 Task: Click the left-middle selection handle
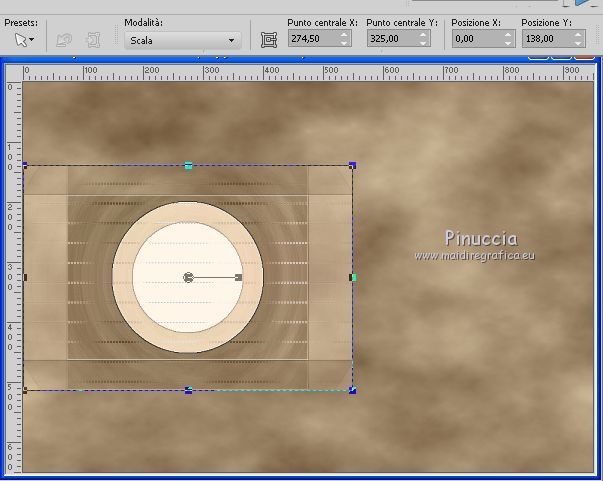(x=25, y=277)
